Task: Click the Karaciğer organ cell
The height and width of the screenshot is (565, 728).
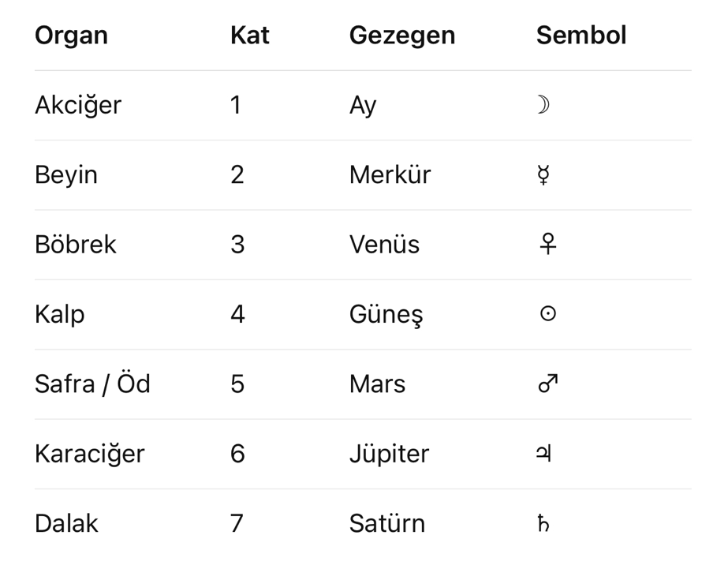Action: pyautogui.click(x=89, y=454)
